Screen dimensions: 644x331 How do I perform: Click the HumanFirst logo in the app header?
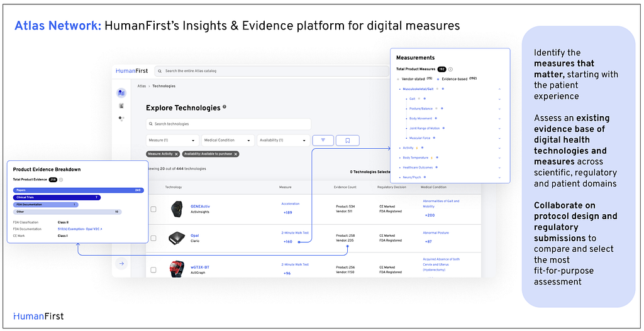point(132,71)
